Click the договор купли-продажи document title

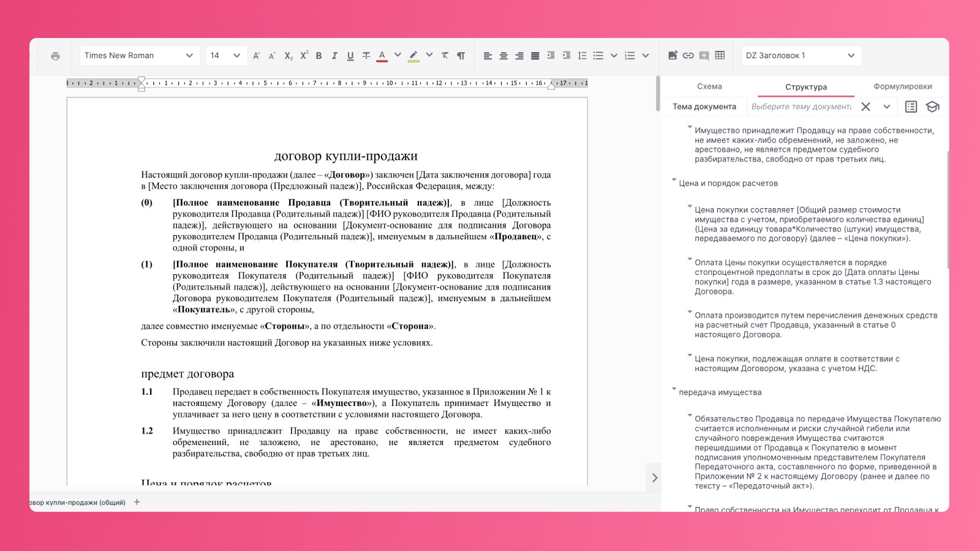coord(346,156)
